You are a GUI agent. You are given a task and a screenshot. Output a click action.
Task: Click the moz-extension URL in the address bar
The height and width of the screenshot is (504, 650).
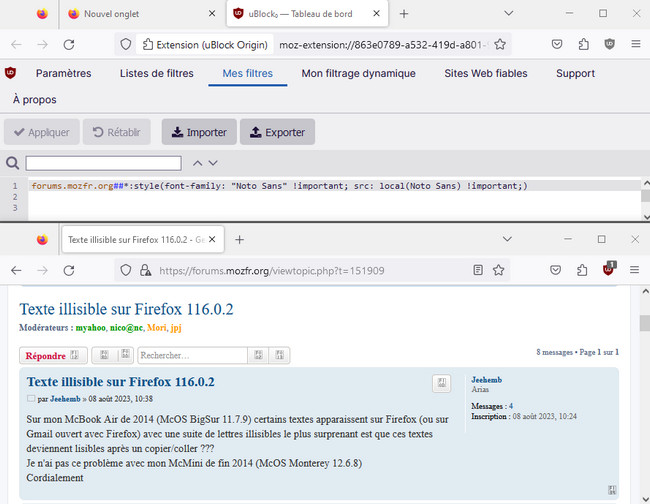point(384,45)
